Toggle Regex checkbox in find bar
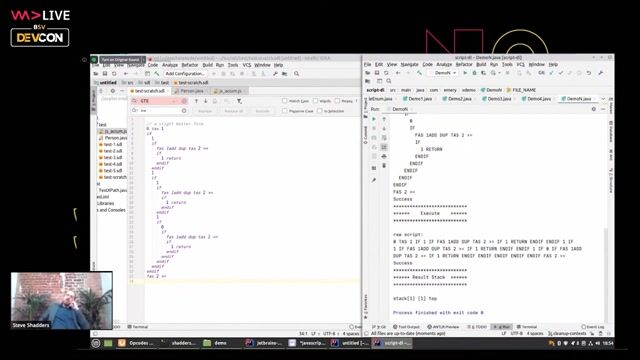The image size is (640, 360). tap(337, 101)
